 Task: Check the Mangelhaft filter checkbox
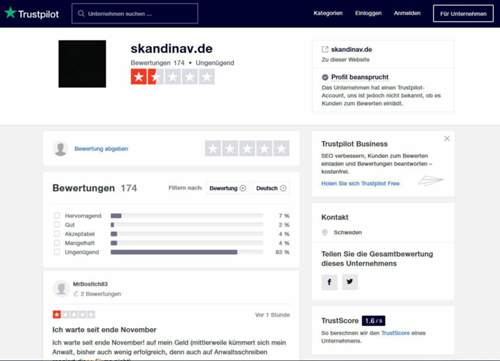(x=57, y=243)
